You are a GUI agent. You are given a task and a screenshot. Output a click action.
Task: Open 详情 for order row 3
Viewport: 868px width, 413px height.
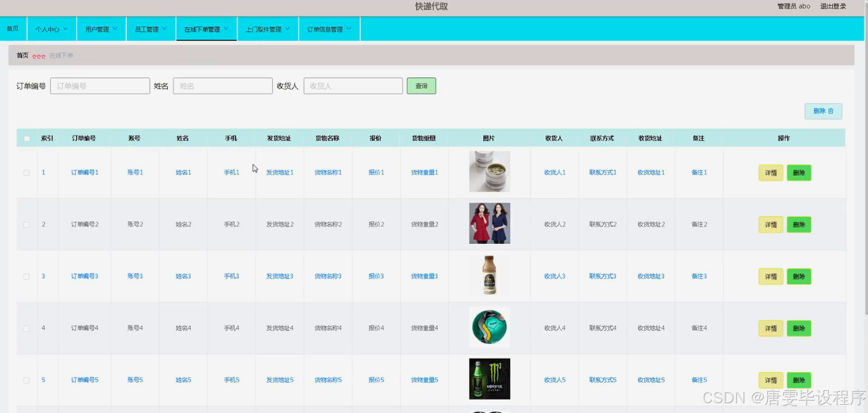771,277
